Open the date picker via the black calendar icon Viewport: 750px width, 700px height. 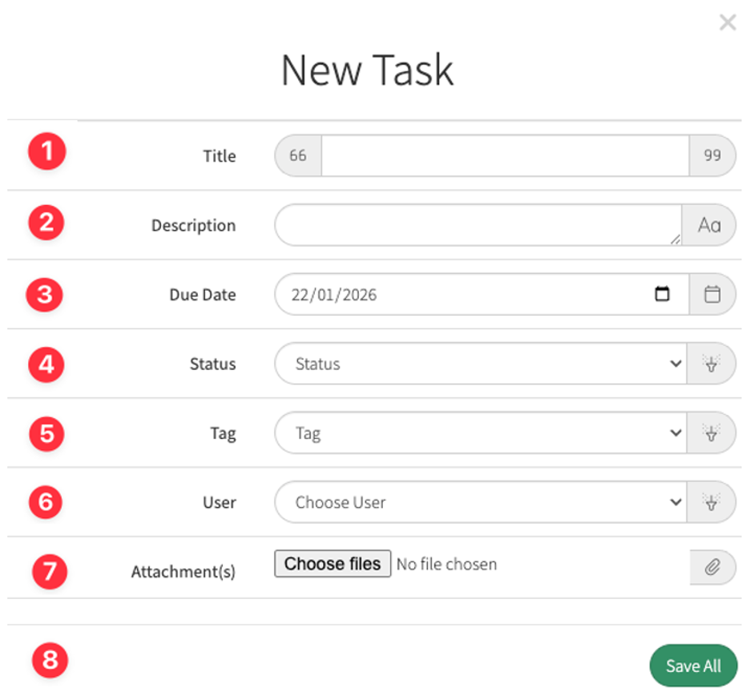[x=662, y=294]
